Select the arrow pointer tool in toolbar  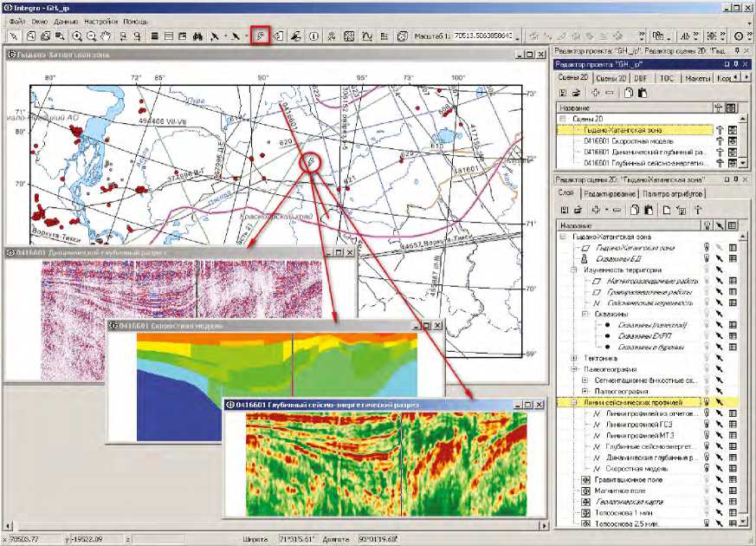pos(12,36)
